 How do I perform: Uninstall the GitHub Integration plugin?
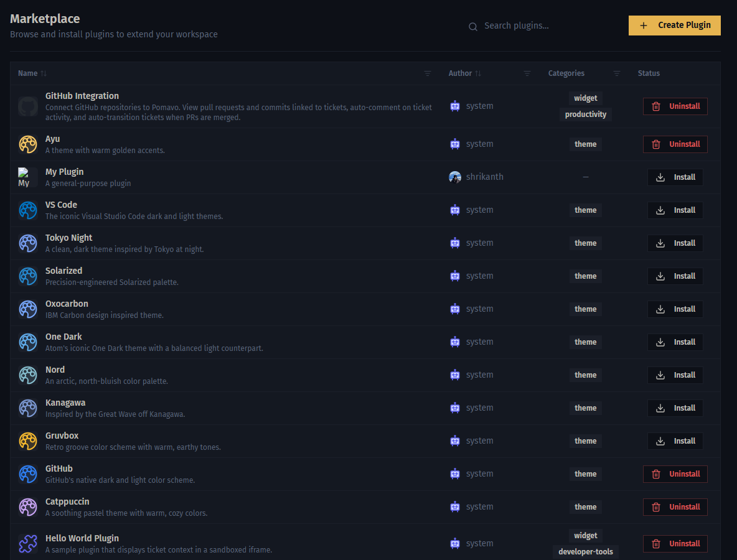pos(675,106)
